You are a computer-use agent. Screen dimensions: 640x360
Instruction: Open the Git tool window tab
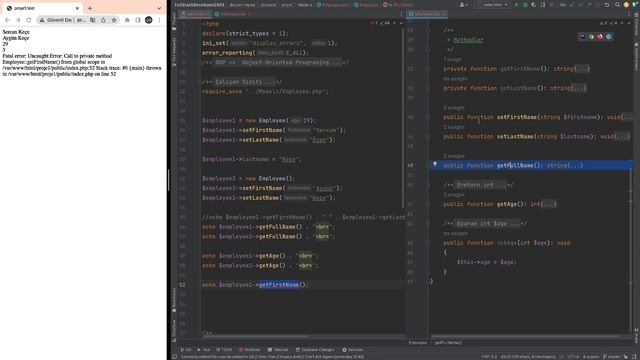pyautogui.click(x=186, y=350)
